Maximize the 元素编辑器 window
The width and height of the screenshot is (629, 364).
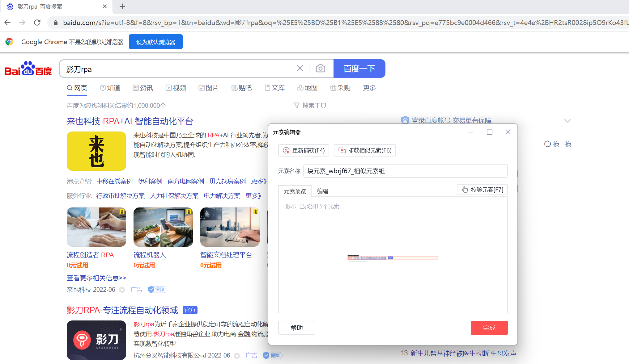point(490,132)
